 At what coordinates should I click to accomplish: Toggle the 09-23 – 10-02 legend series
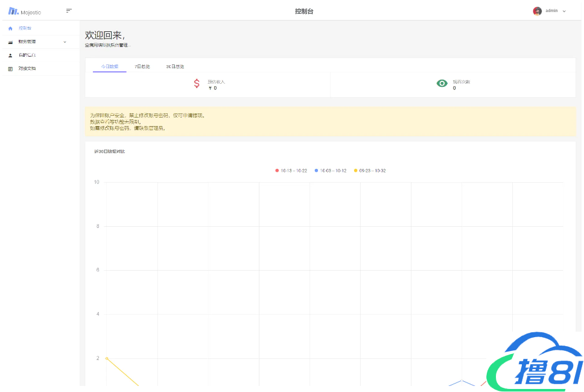click(369, 171)
